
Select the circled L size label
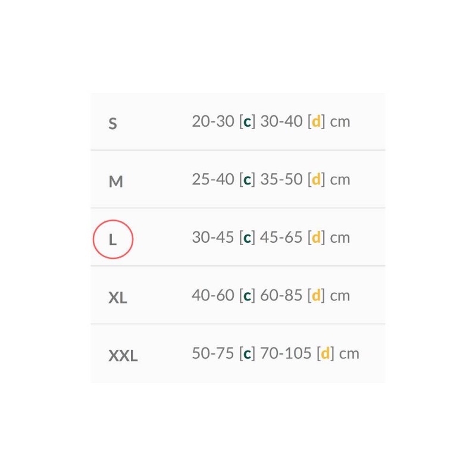pos(112,240)
